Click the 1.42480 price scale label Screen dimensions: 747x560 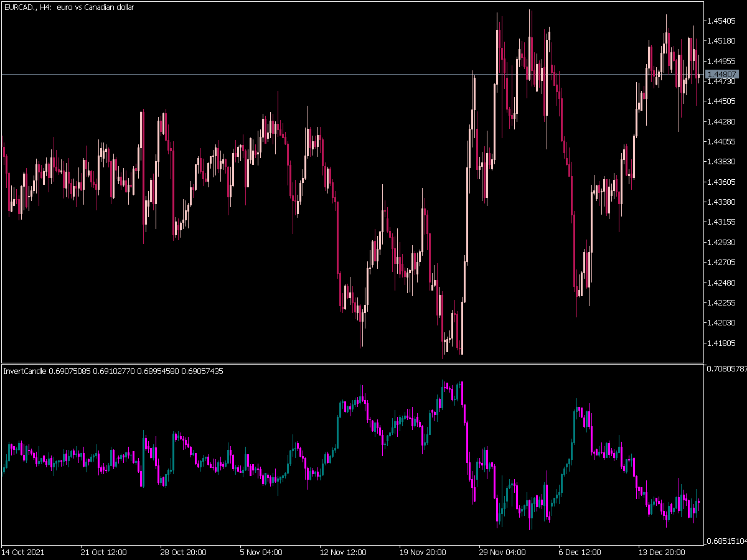click(x=721, y=282)
